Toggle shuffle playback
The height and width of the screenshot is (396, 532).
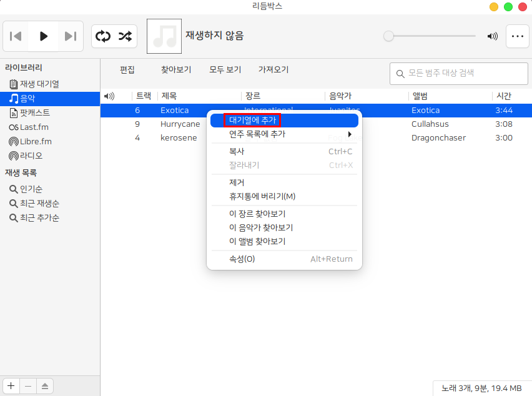tap(126, 36)
